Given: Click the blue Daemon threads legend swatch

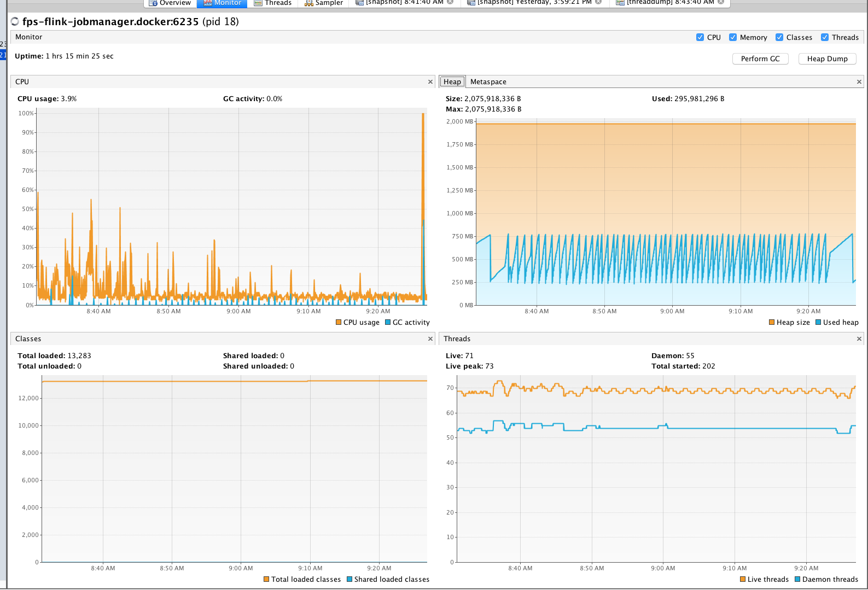Looking at the screenshot, I should [x=797, y=580].
